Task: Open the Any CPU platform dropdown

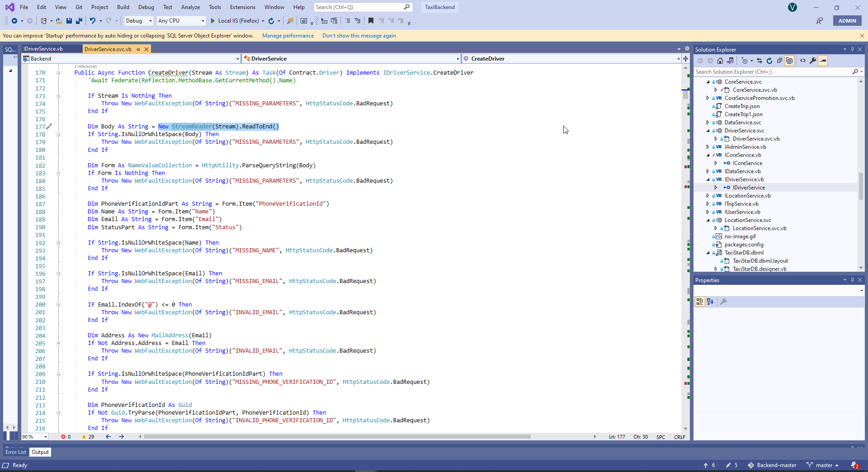Action: point(181,21)
